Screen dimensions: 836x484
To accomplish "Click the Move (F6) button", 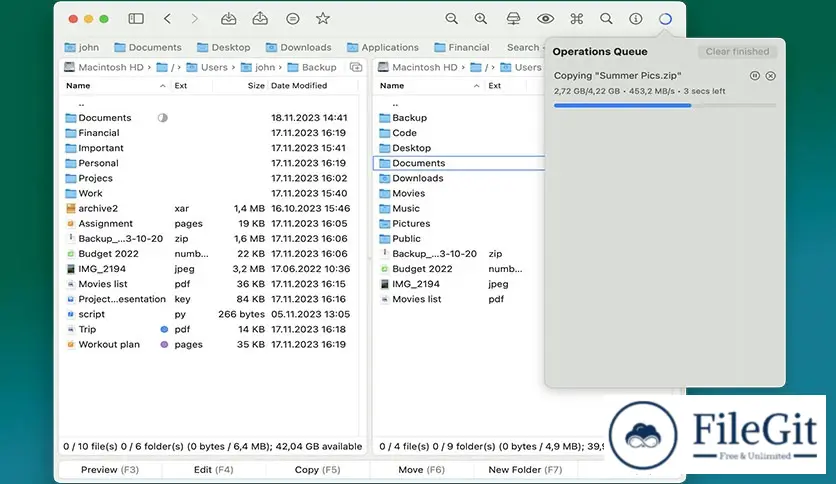I will point(421,470).
